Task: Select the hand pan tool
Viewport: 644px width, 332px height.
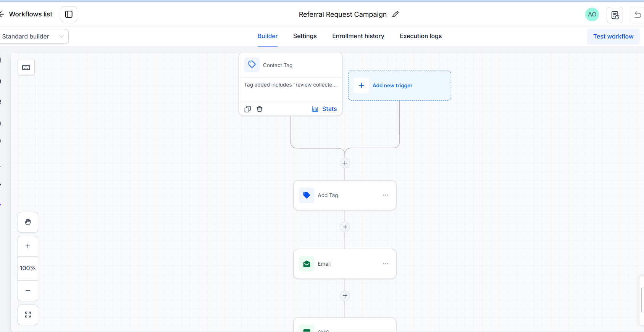Action: 28,222
